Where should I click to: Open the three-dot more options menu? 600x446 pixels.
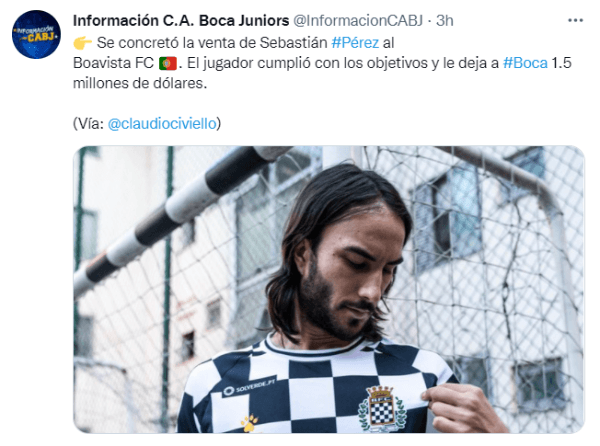(575, 21)
